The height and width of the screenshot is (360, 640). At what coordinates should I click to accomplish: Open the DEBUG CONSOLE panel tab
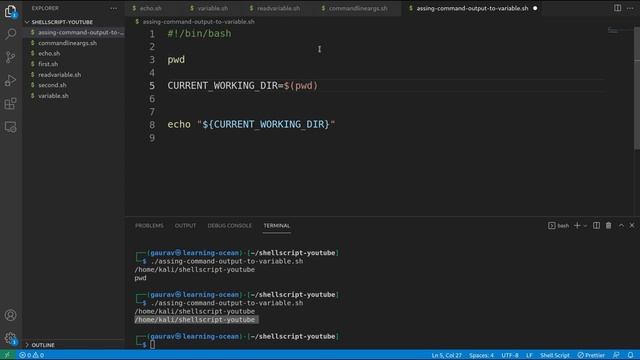(x=229, y=225)
